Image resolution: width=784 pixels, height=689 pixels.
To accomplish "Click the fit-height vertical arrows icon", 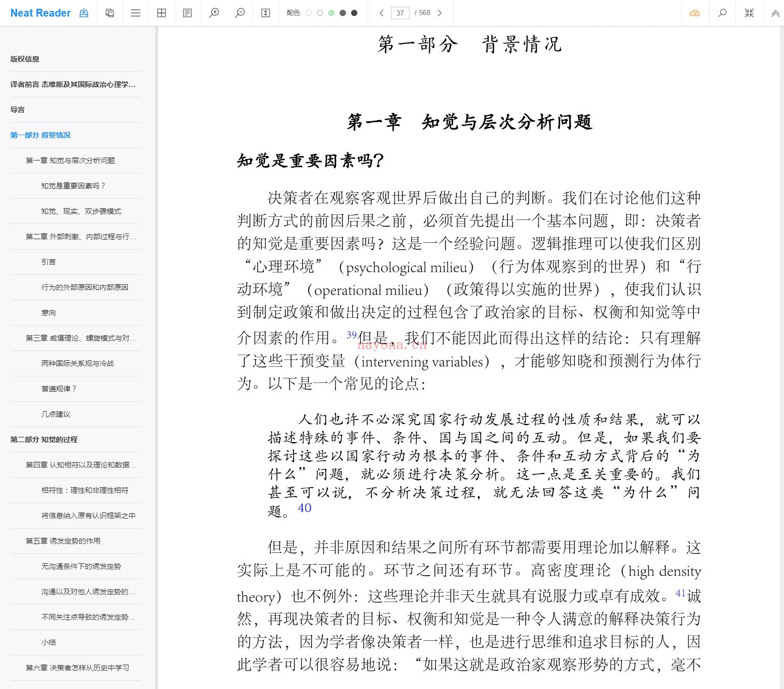I will click(266, 13).
